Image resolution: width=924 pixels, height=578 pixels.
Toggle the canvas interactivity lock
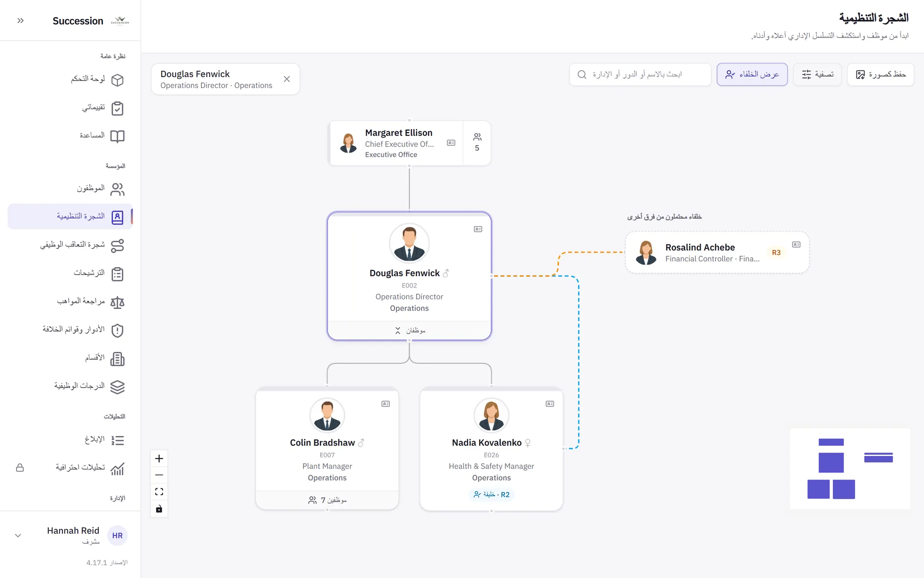(x=159, y=509)
